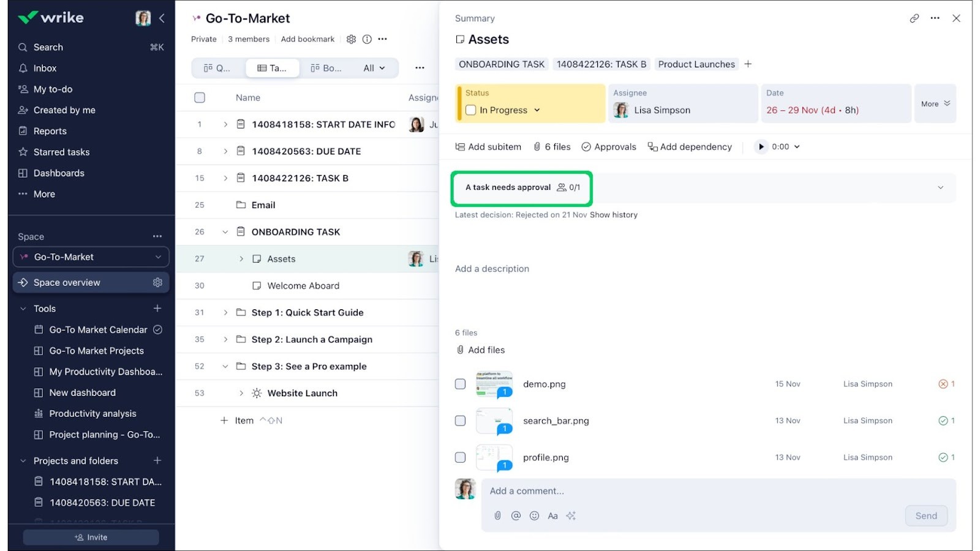Open the All filter dropdown
Image resolution: width=980 pixels, height=551 pixels.
coord(374,68)
